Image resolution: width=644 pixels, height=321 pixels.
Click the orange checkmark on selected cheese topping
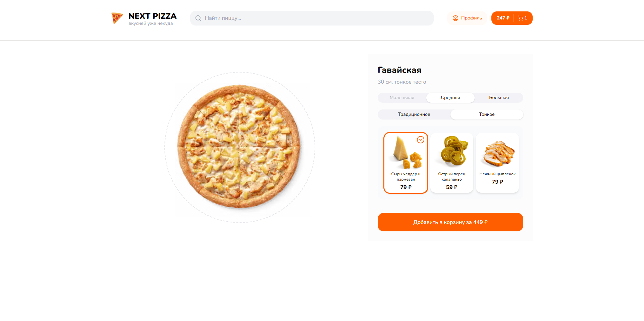(x=421, y=140)
